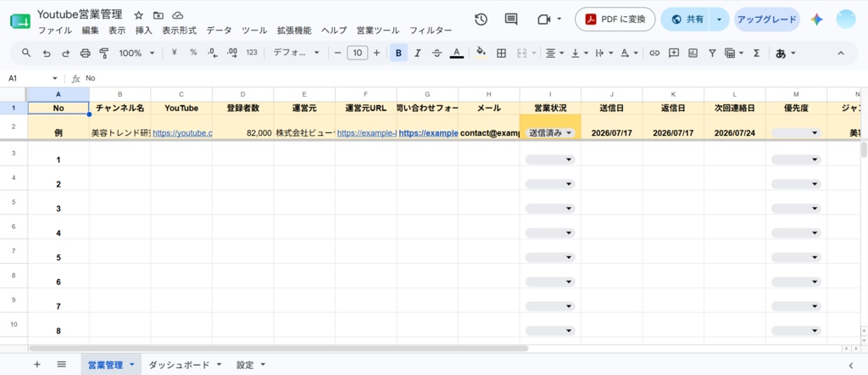868x375 pixels.
Task: Open the account avatar
Action: (x=846, y=20)
